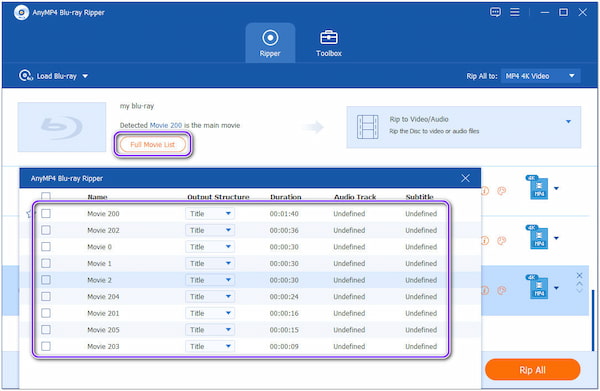Click the second row's palette effect icon
600x391 pixels.
(501, 240)
